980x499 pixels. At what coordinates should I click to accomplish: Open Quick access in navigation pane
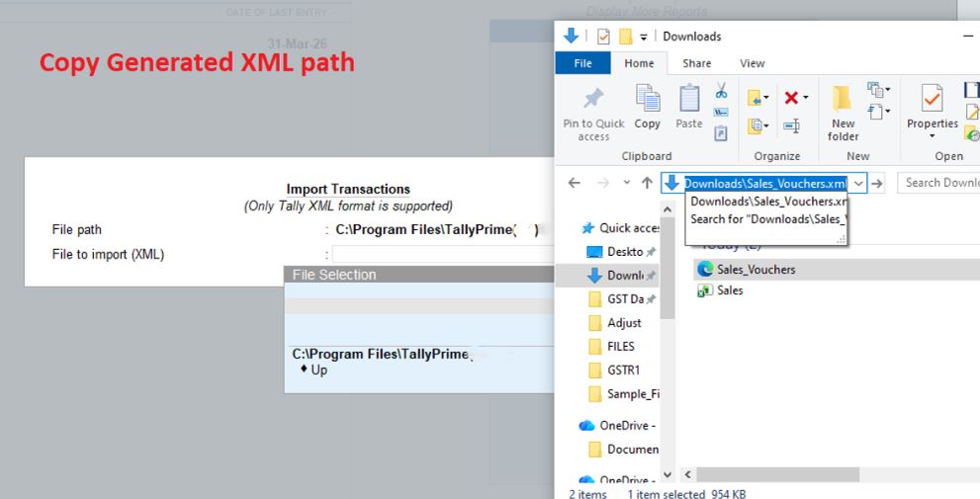[x=619, y=228]
